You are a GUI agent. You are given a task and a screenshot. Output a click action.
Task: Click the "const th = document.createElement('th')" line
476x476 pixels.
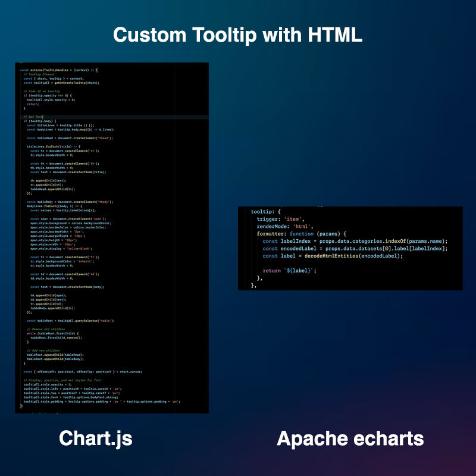[65, 164]
